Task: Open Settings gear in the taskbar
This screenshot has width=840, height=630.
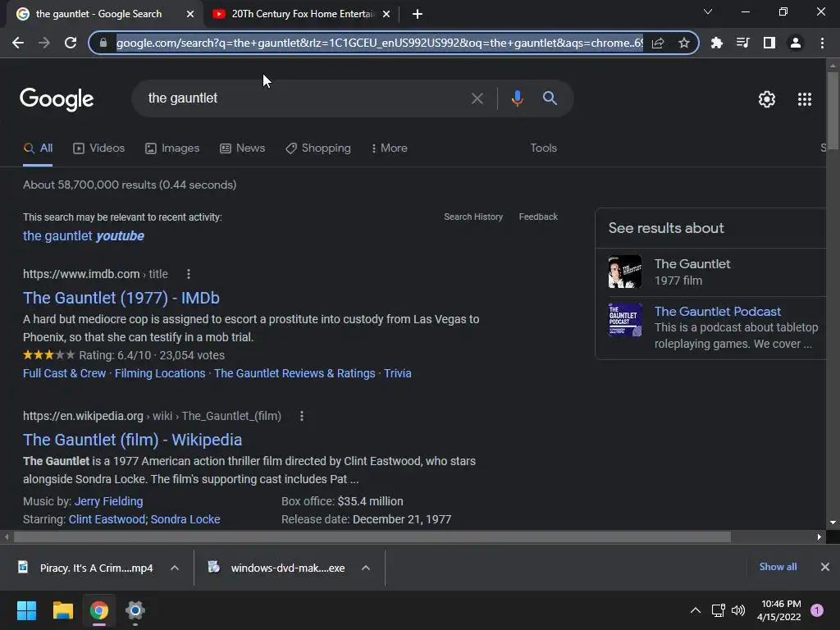Action: pos(135,610)
